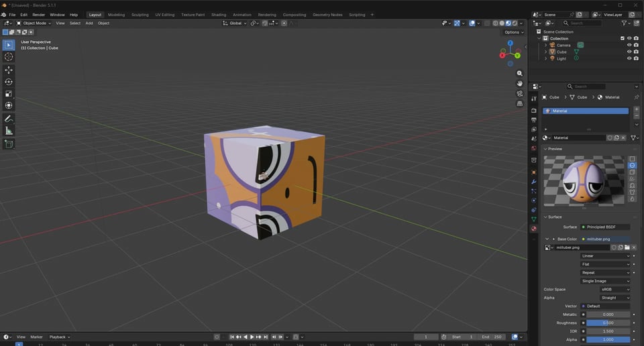Add a new material slot with plus
This screenshot has height=346, width=644.
point(636,109)
